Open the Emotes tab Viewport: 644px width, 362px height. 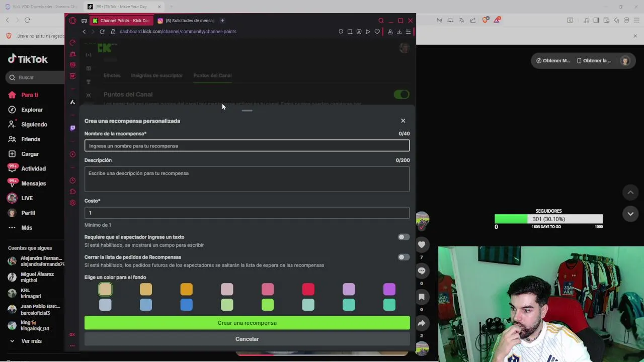[x=112, y=75]
